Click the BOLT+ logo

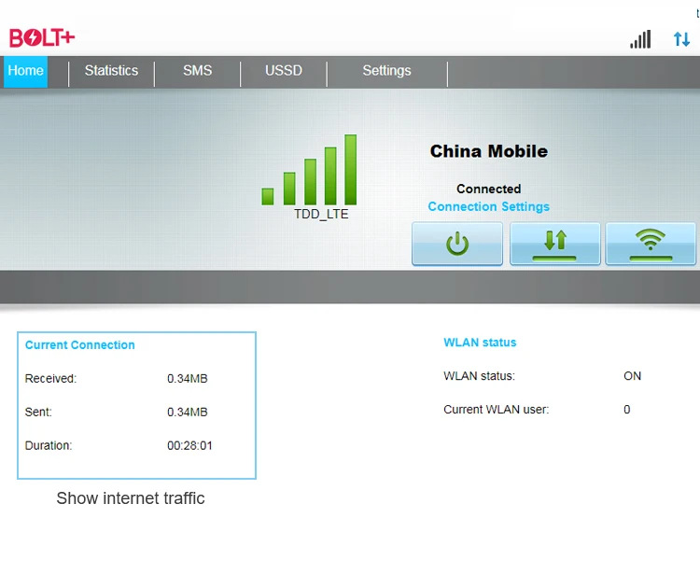click(42, 37)
